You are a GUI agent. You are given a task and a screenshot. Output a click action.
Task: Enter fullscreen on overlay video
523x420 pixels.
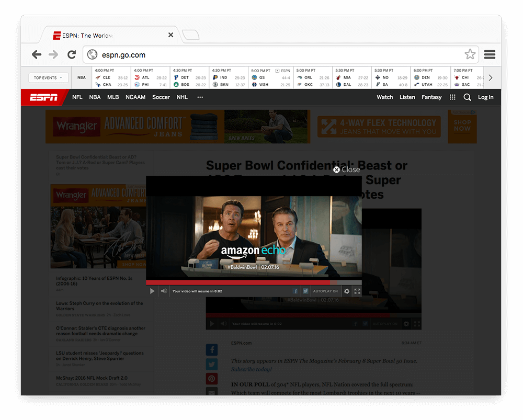[x=357, y=291]
